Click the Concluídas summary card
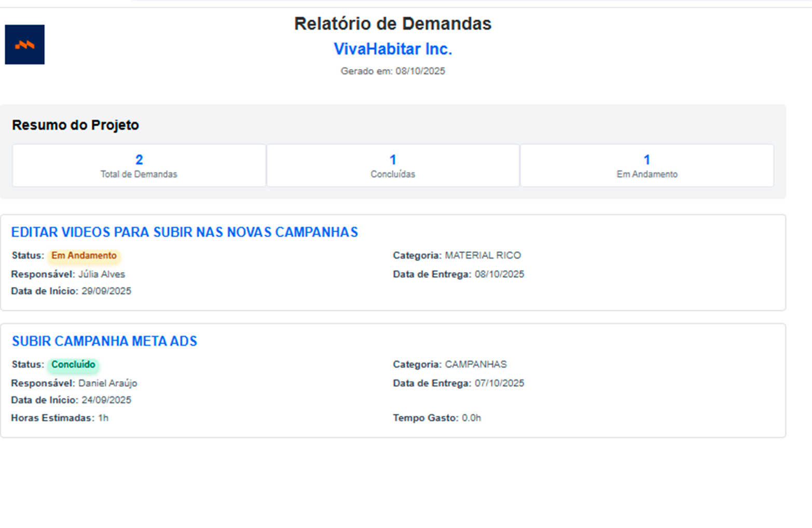812x528 pixels. coord(393,166)
